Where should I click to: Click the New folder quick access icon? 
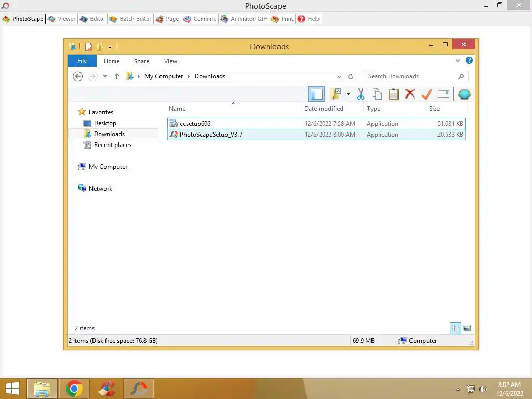100,46
